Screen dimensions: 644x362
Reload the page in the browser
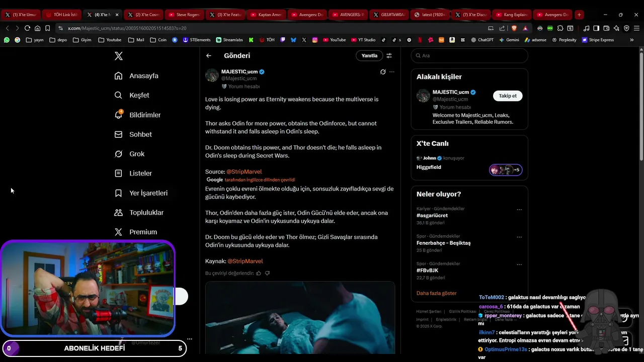click(27, 28)
